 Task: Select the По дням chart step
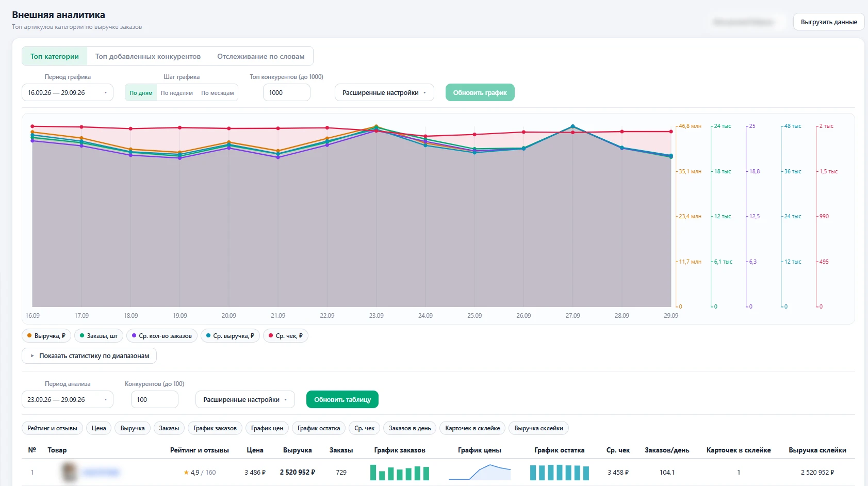click(141, 93)
